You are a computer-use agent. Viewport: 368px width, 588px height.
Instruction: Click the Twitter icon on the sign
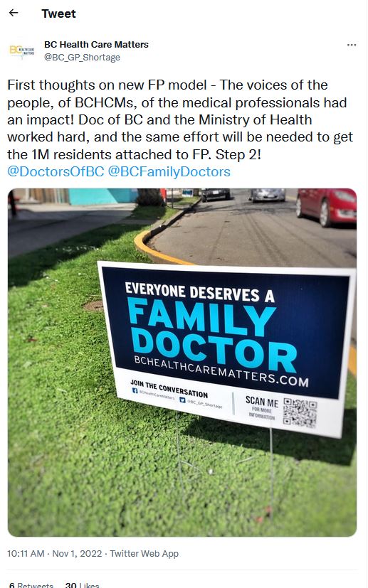coord(182,400)
